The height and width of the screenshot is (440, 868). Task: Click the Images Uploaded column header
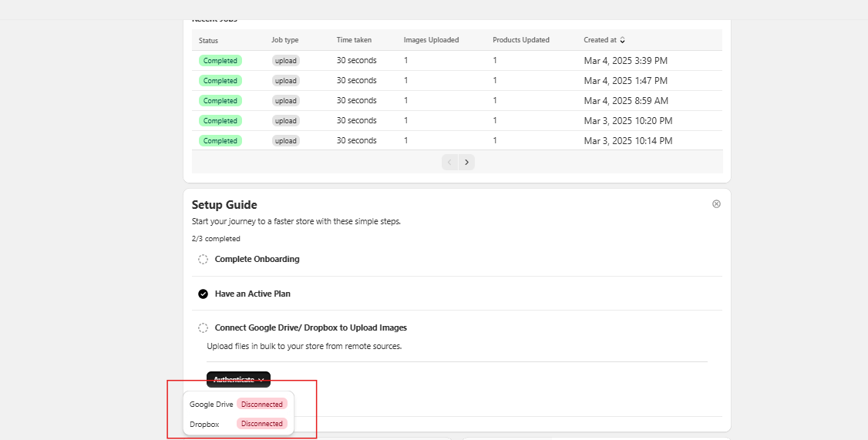point(431,40)
